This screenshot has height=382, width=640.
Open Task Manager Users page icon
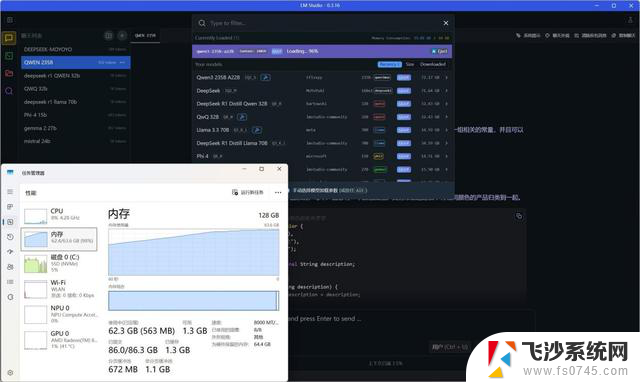10,267
